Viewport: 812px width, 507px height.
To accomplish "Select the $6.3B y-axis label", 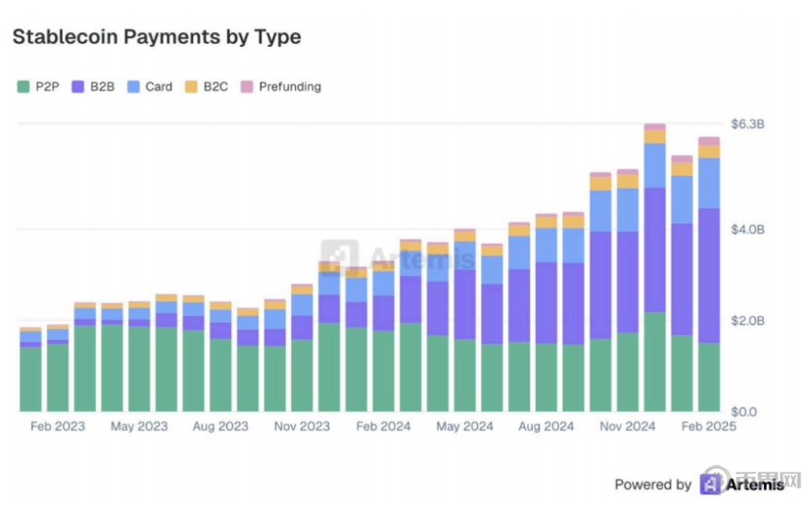I will pos(747,124).
